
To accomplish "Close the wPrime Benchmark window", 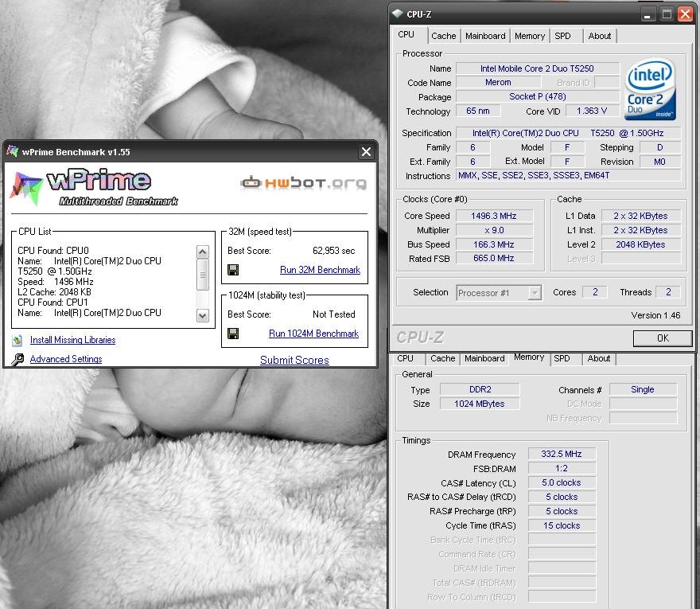I will pyautogui.click(x=366, y=152).
